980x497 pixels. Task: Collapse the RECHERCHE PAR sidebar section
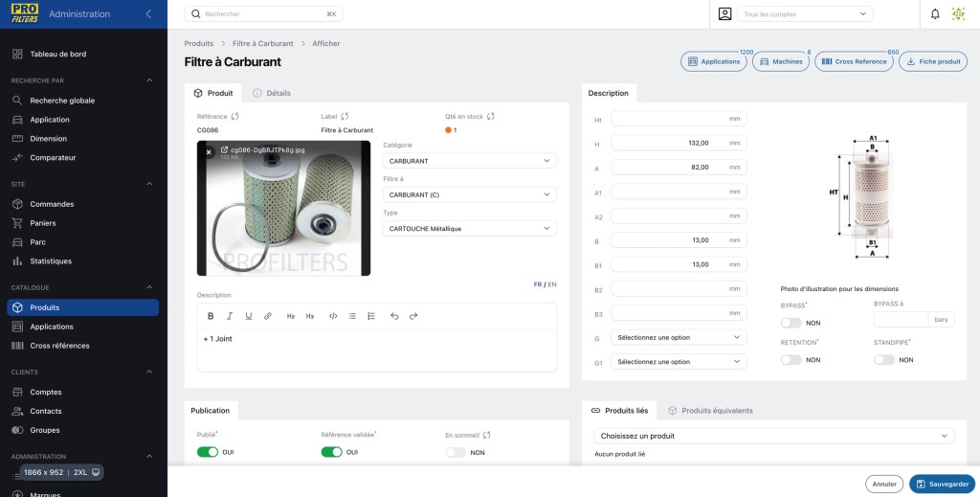tap(149, 80)
